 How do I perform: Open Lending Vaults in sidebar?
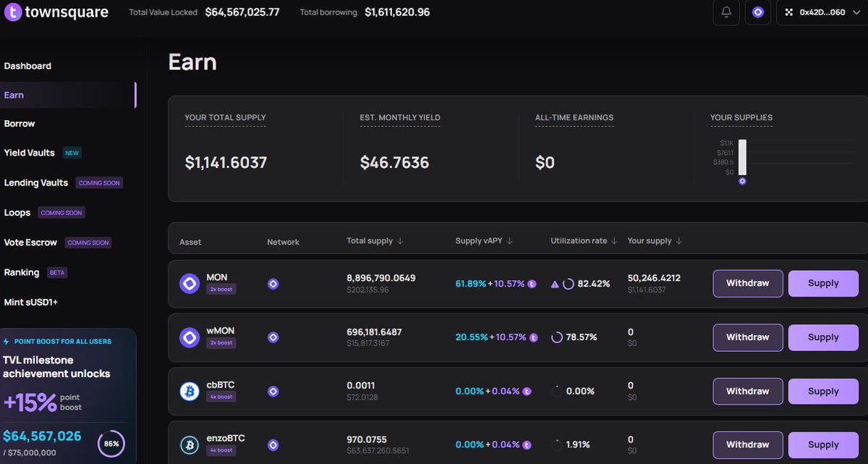coord(36,182)
